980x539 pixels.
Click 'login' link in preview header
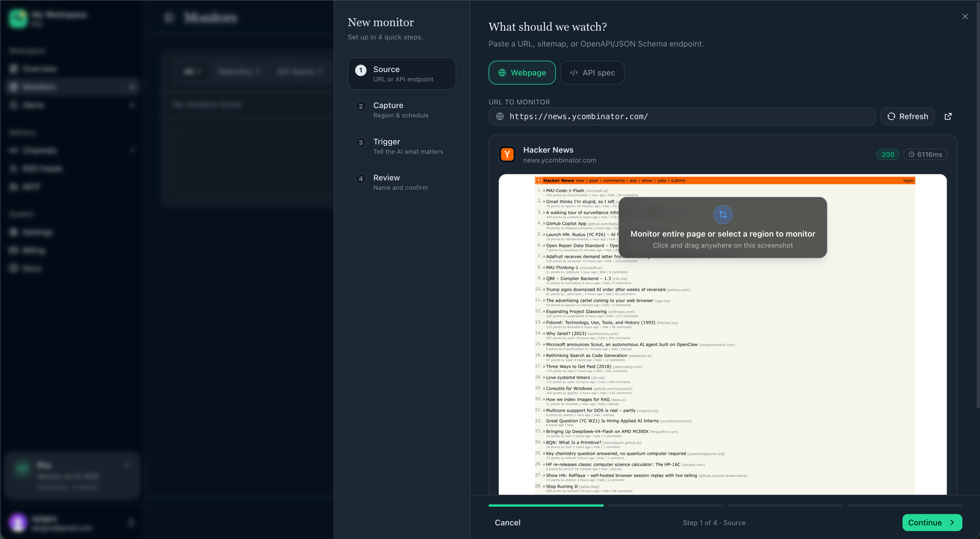pyautogui.click(x=908, y=181)
